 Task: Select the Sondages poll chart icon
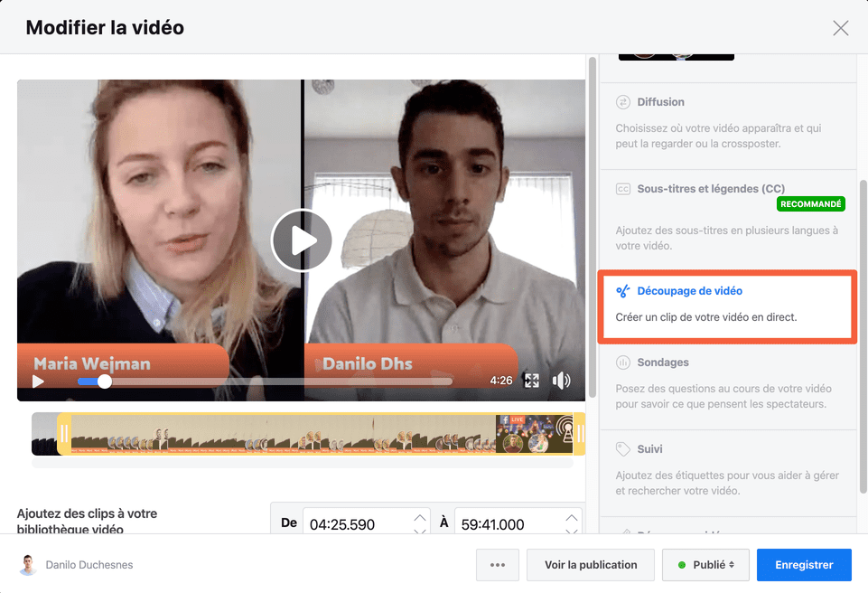[624, 362]
